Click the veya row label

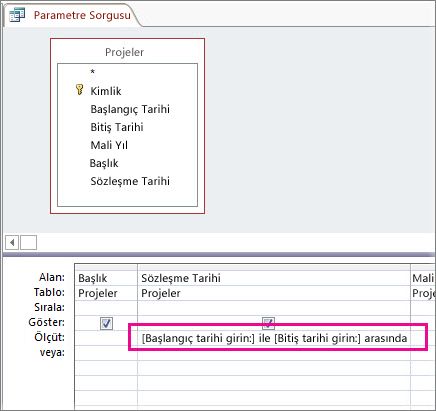click(52, 352)
